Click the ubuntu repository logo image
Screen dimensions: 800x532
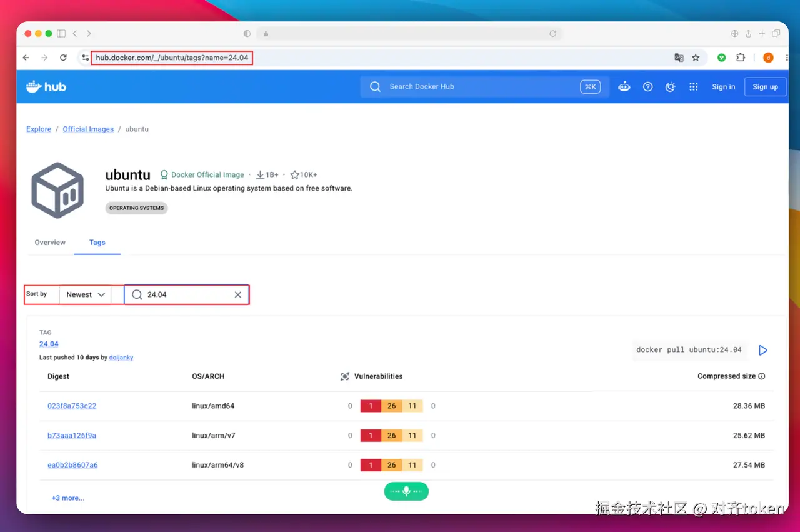click(x=57, y=190)
